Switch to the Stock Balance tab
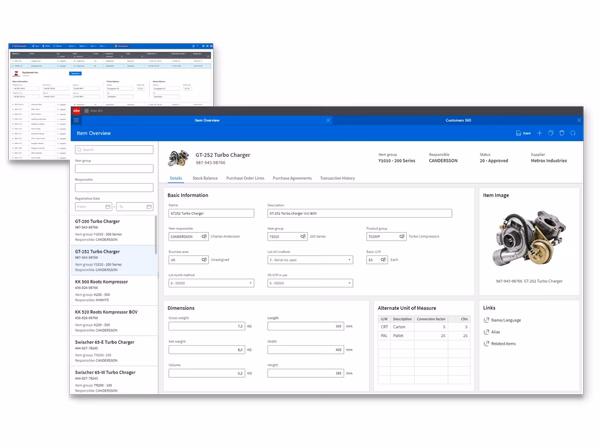Screen dimensions: 600x448 point(204,178)
